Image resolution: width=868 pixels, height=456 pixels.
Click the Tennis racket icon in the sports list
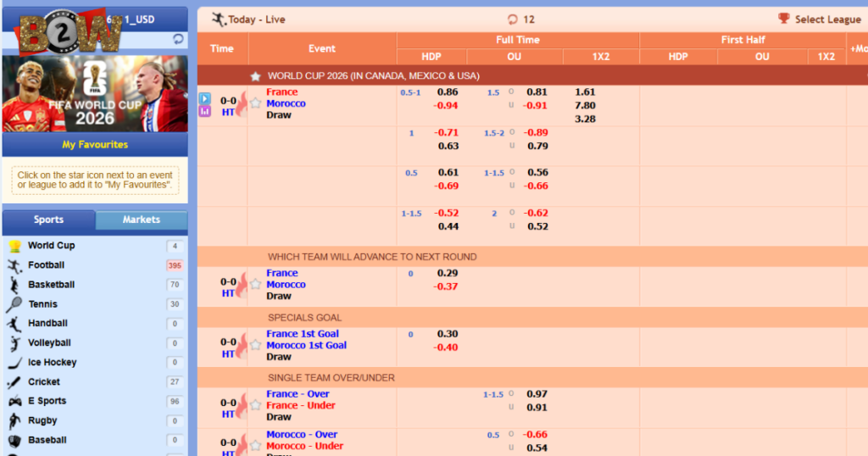tap(14, 304)
